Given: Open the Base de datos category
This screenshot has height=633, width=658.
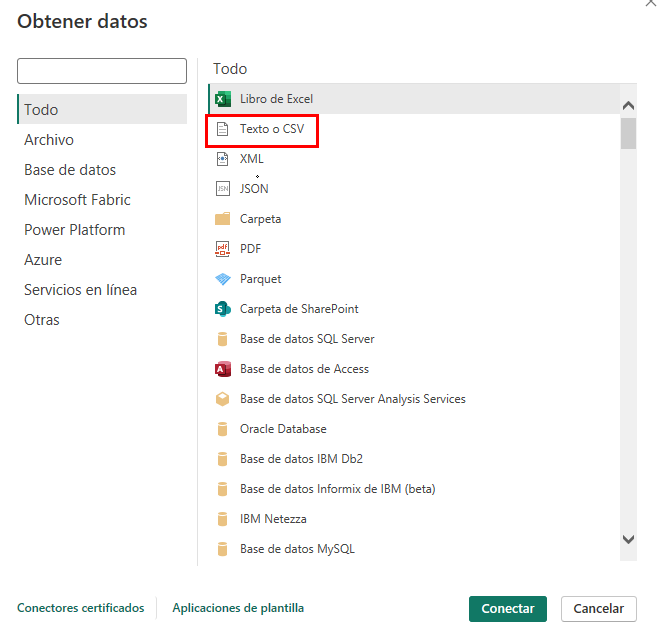Looking at the screenshot, I should pyautogui.click(x=70, y=170).
